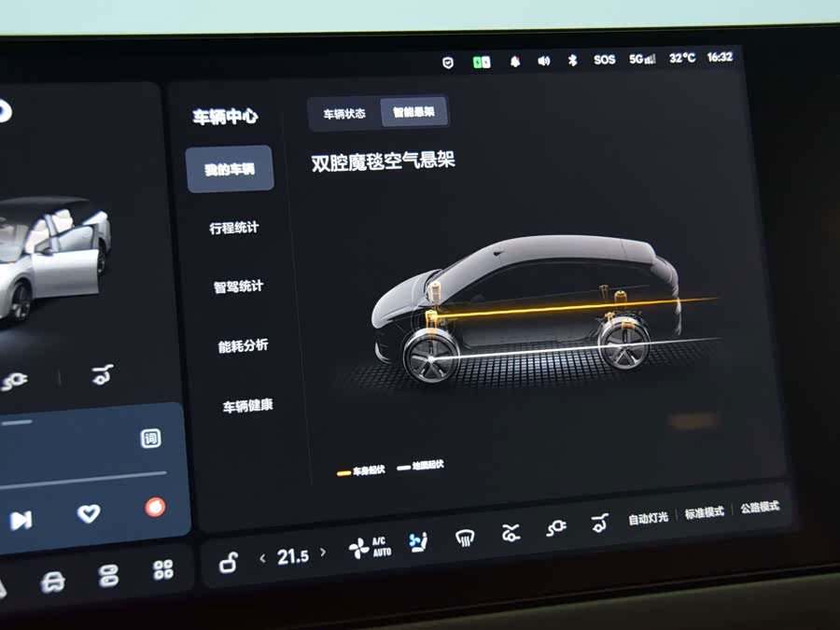Tap the Bluetooth status icon
The width and height of the screenshot is (840, 630).
(572, 60)
